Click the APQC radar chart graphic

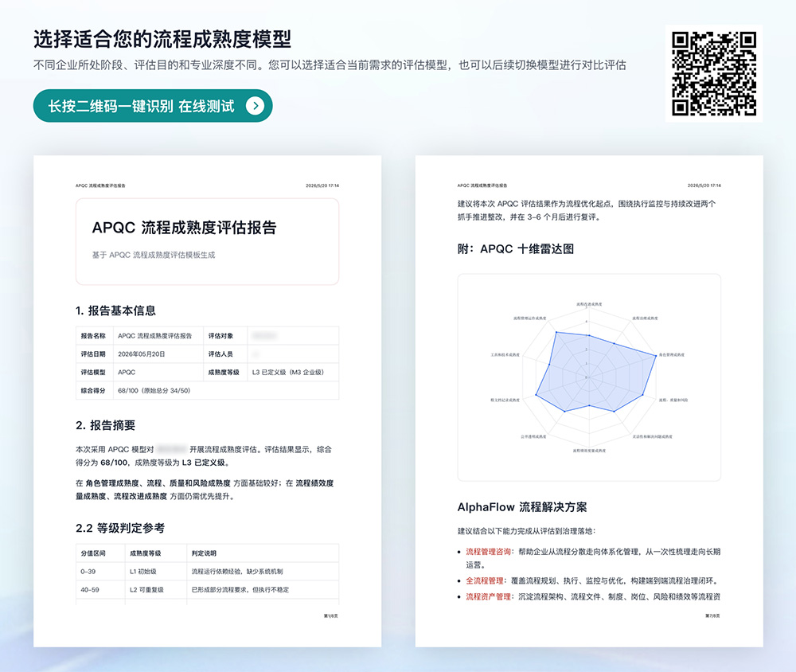[x=589, y=377]
